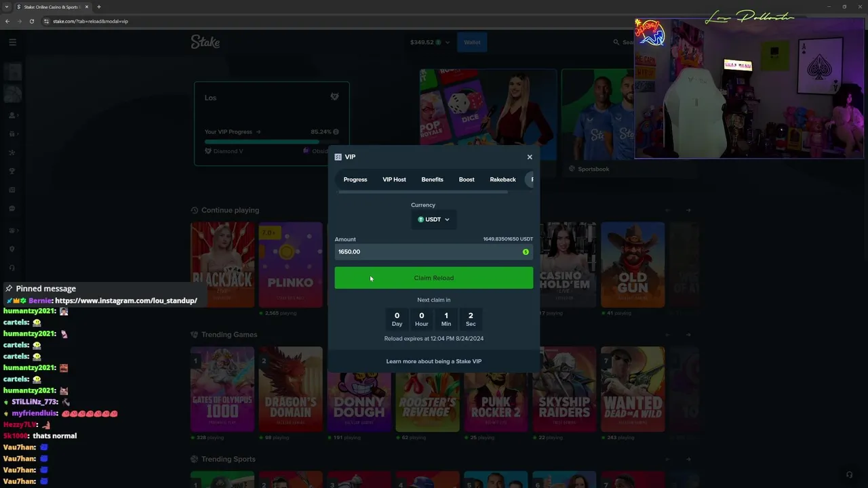
Task: Launch the Plinko game card
Action: (290, 264)
